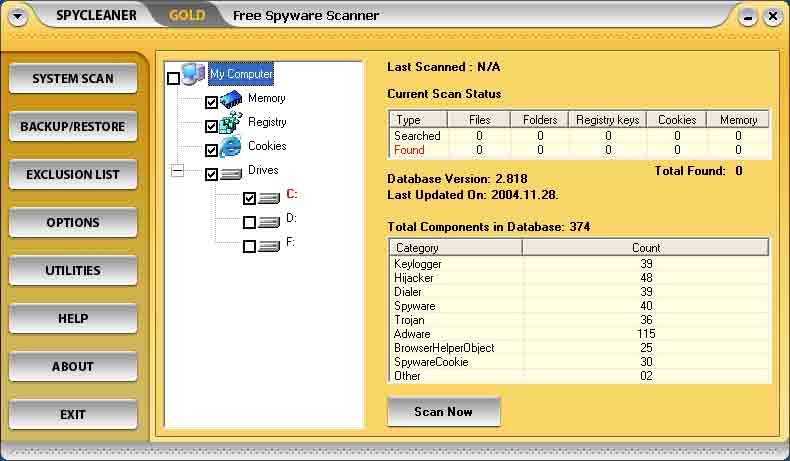Click the Registry cubes icon
This screenshot has width=790, height=461.
pyautogui.click(x=231, y=123)
